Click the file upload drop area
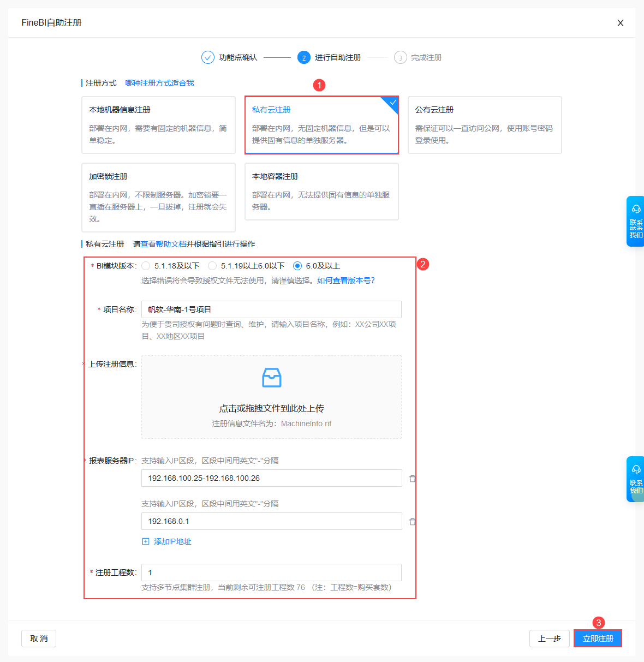Image resolution: width=644 pixels, height=662 pixels. 271,397
